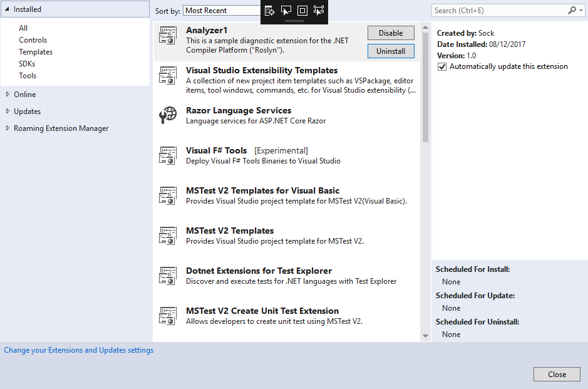Collapse the Installed category
The width and height of the screenshot is (588, 389).
coord(7,9)
